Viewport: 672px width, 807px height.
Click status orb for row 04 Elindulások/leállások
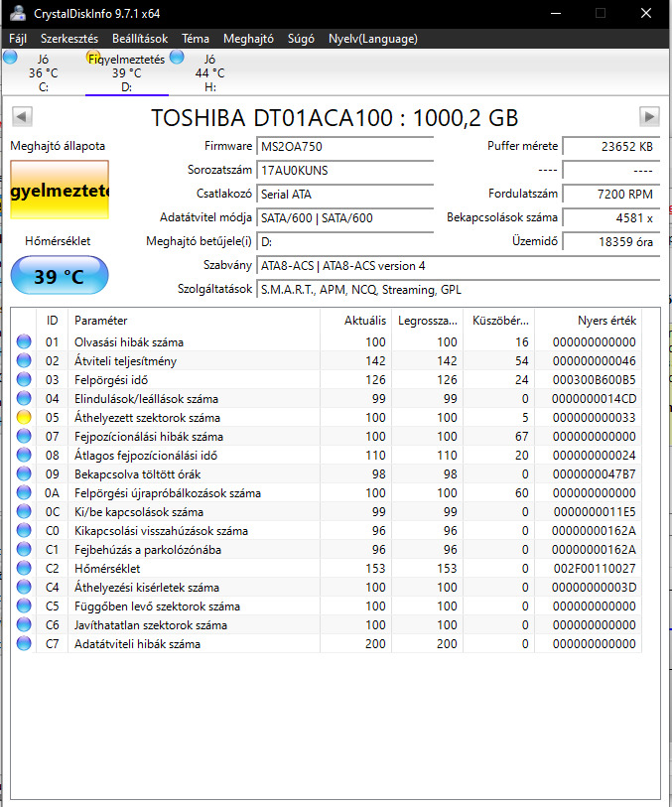[24, 398]
